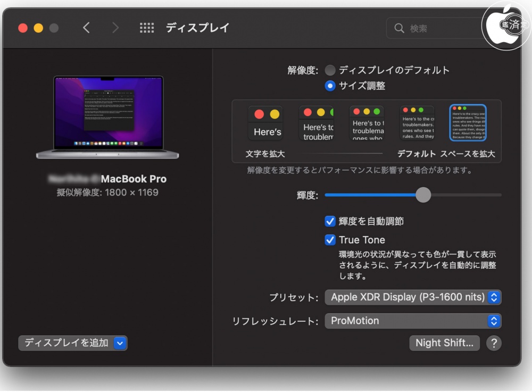Click the 検索 search field
Screen dimensions: 532x392
coord(442,28)
